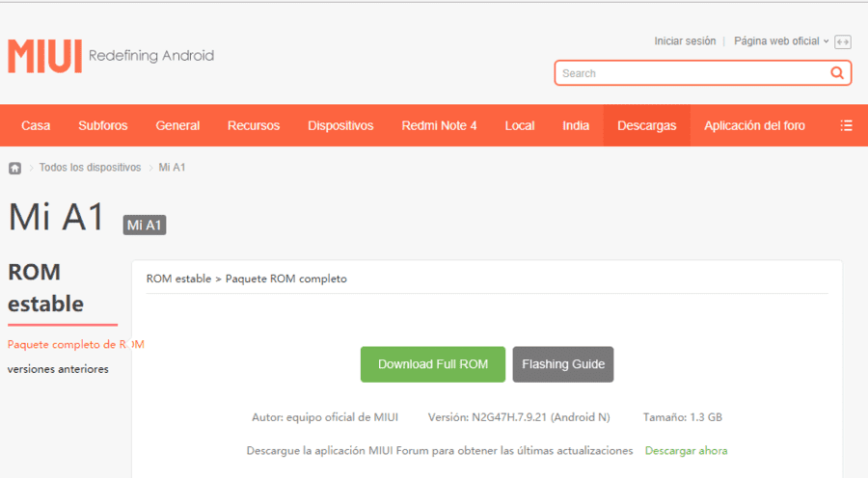This screenshot has width=868, height=478.
Task: Click the home breadcrumb icon
Action: click(14, 169)
